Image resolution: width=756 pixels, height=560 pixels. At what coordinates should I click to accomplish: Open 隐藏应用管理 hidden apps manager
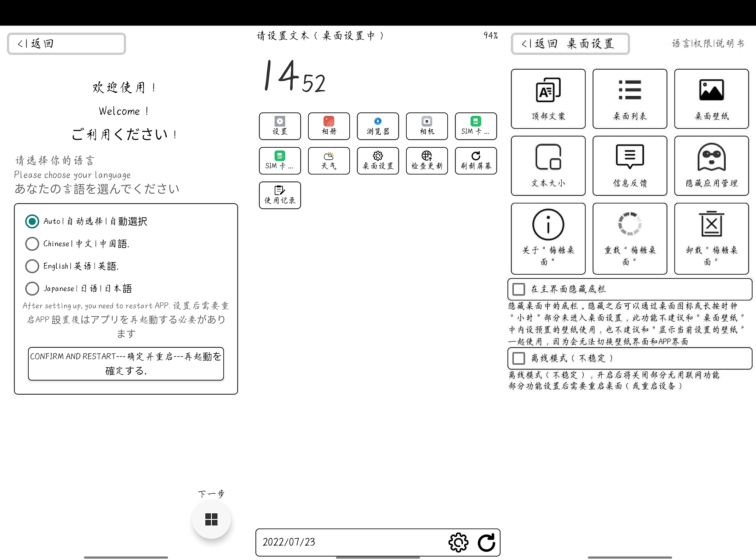point(711,166)
